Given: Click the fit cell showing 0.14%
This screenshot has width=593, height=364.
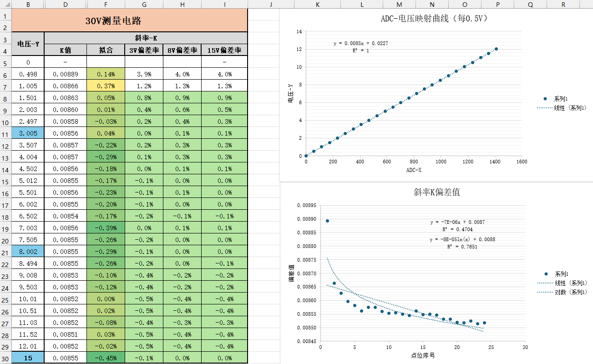Looking at the screenshot, I should coord(106,74).
